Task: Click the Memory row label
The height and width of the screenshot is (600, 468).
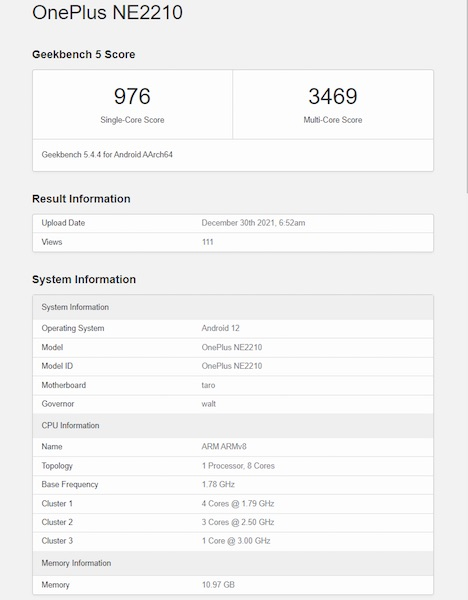Action: [55, 585]
